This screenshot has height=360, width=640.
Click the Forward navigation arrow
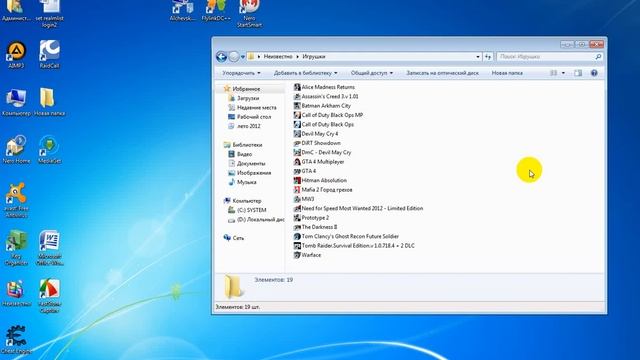pyautogui.click(x=233, y=57)
